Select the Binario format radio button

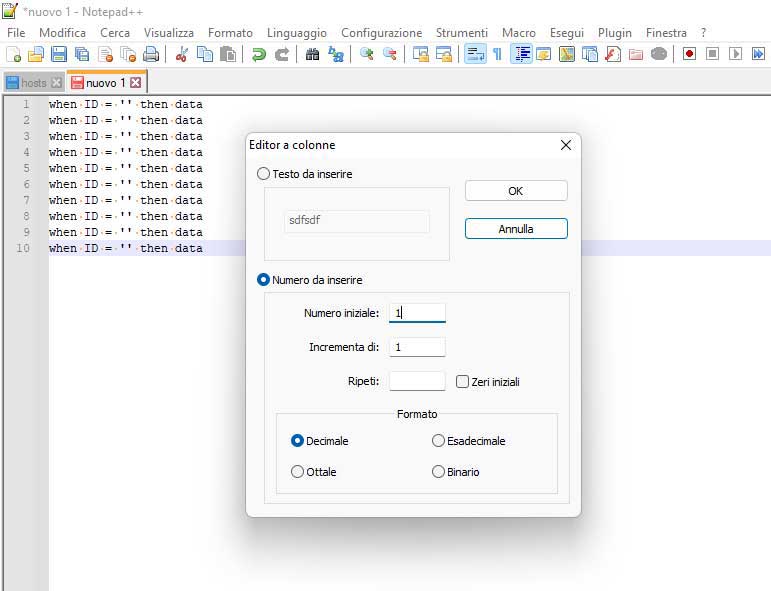click(x=438, y=472)
